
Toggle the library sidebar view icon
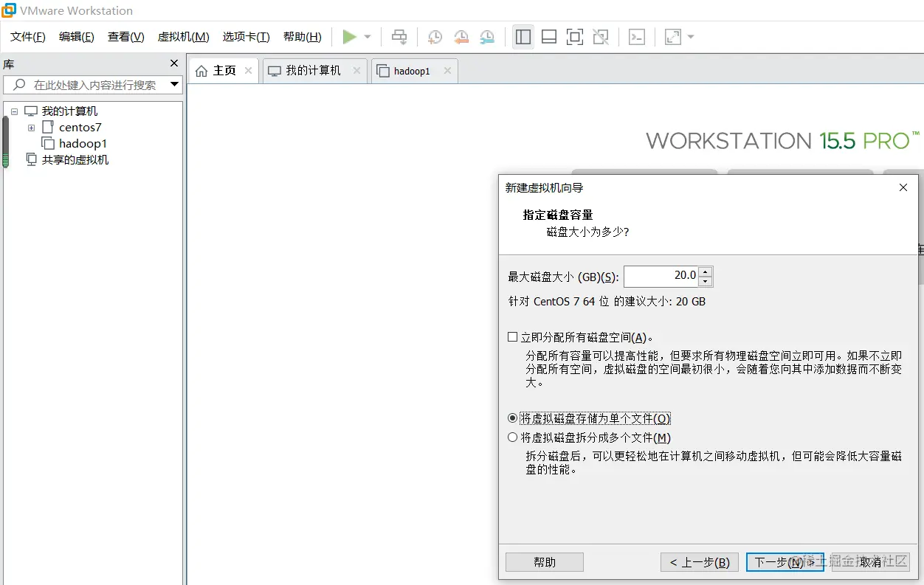pyautogui.click(x=523, y=37)
